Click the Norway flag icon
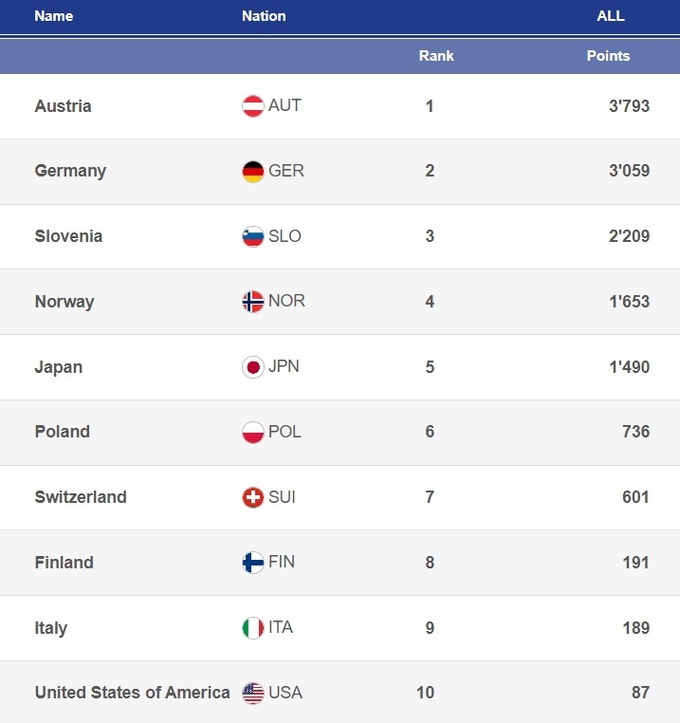This screenshot has height=723, width=680. point(253,302)
